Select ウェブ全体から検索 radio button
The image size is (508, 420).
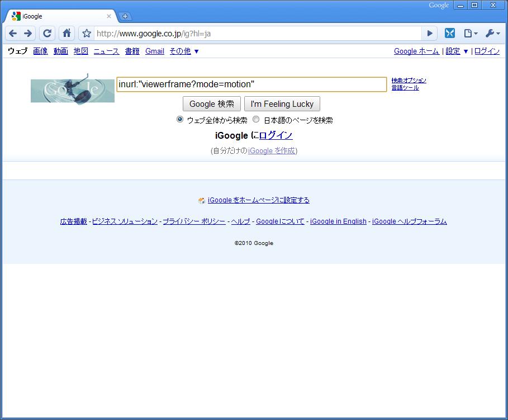(180, 119)
